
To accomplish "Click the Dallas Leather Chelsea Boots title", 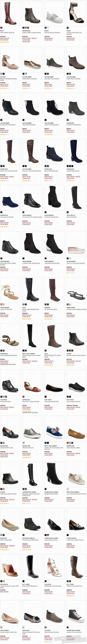I will [x=31, y=33].
